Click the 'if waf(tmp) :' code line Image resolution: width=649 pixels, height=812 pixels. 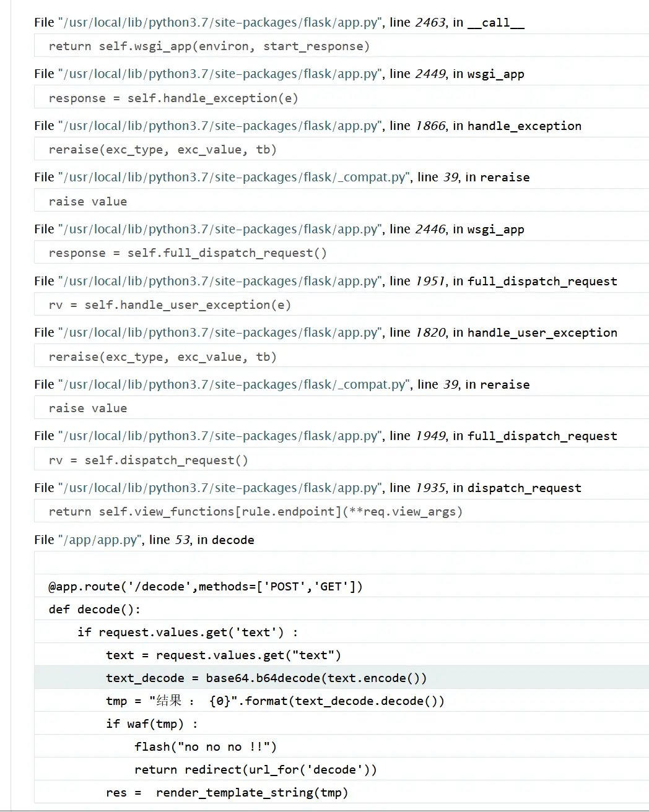click(152, 724)
